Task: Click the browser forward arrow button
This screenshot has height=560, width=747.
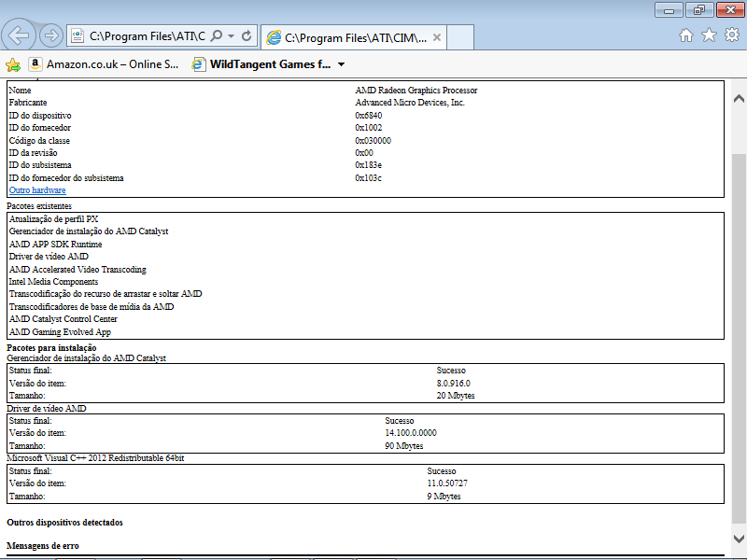Action: point(51,36)
